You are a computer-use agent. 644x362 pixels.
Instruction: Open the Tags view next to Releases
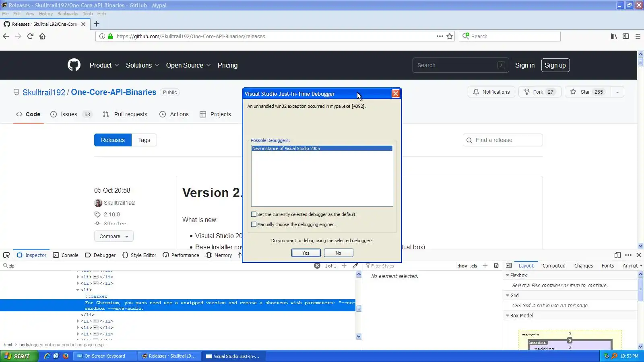point(144,140)
